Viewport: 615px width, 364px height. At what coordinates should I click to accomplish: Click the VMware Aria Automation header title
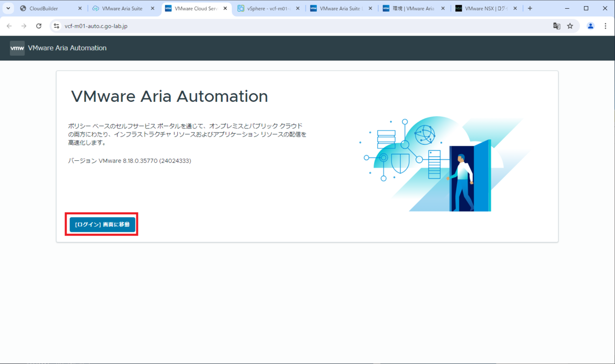(67, 48)
